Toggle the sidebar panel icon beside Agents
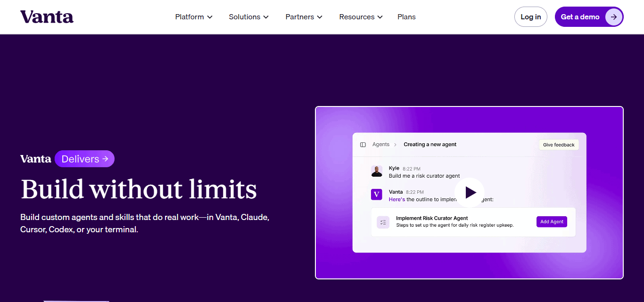Image resolution: width=644 pixels, height=302 pixels. click(x=363, y=145)
